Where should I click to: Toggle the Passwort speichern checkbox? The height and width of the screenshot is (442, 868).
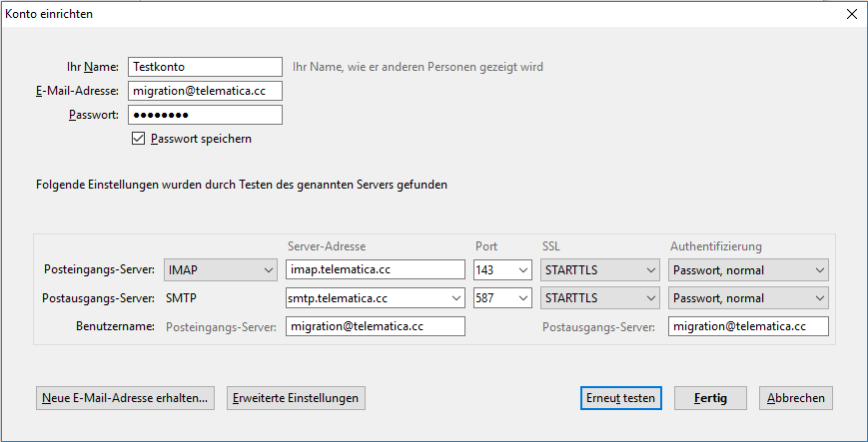click(x=139, y=139)
